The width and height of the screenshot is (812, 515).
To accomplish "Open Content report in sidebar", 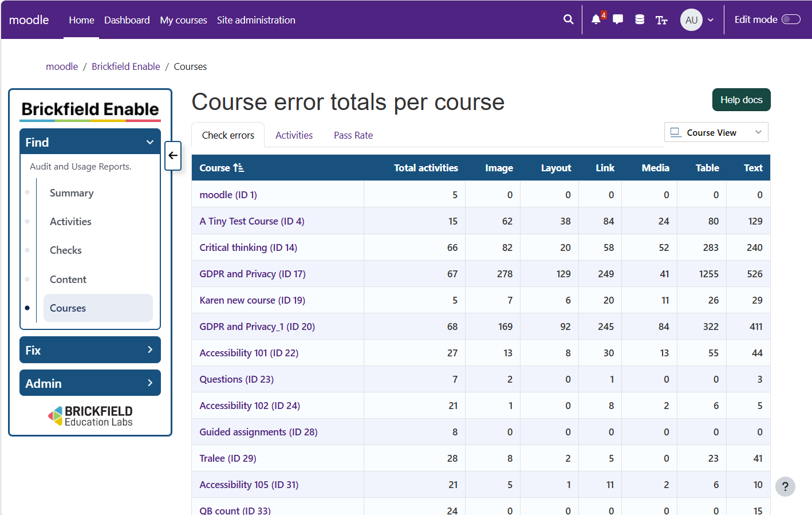I will [68, 280].
